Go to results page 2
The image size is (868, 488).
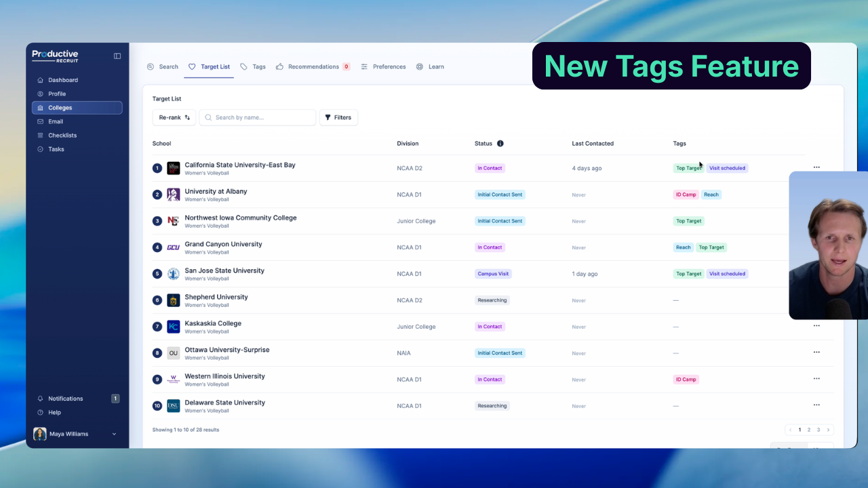click(809, 430)
